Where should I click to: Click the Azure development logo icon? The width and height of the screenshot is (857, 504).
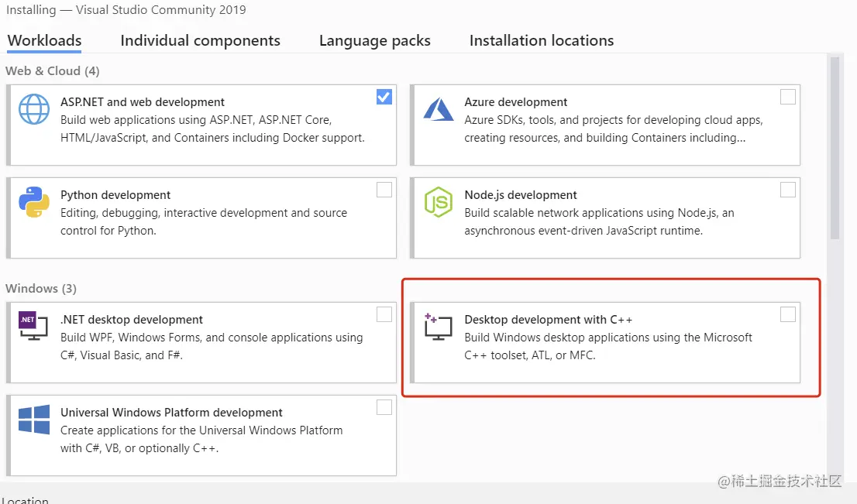click(439, 109)
